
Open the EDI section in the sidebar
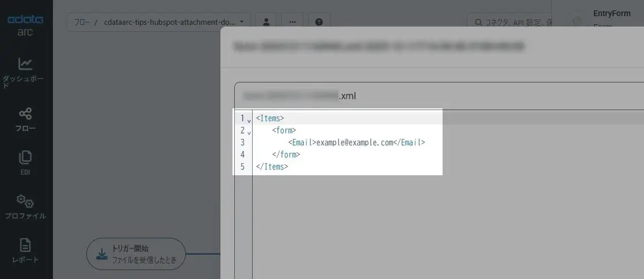pos(25,163)
